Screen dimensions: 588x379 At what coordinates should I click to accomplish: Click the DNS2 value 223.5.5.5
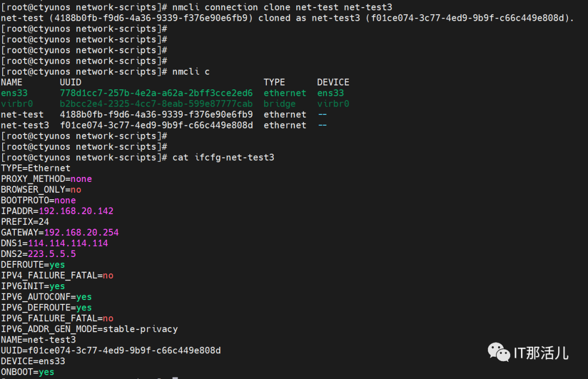pyautogui.click(x=52, y=254)
